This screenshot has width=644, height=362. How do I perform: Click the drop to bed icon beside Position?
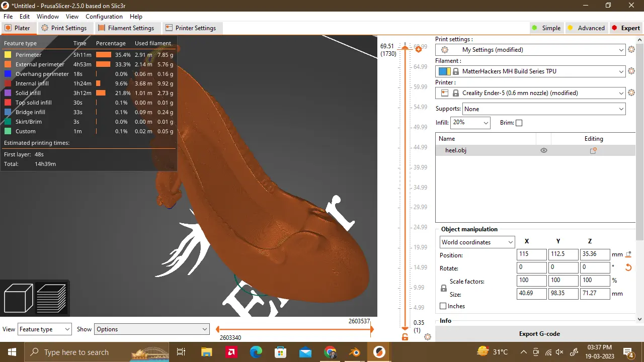628,254
